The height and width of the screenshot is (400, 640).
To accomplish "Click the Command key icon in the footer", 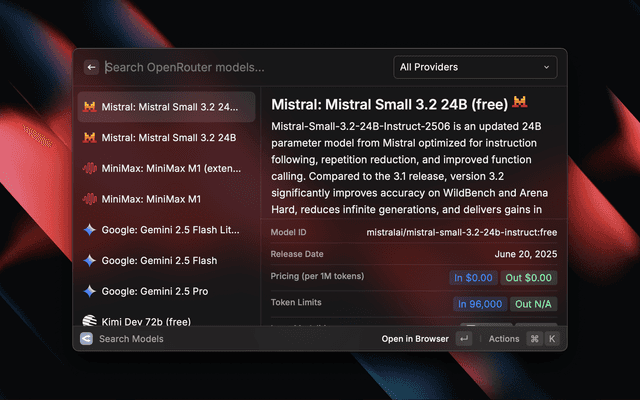I will coord(535,339).
